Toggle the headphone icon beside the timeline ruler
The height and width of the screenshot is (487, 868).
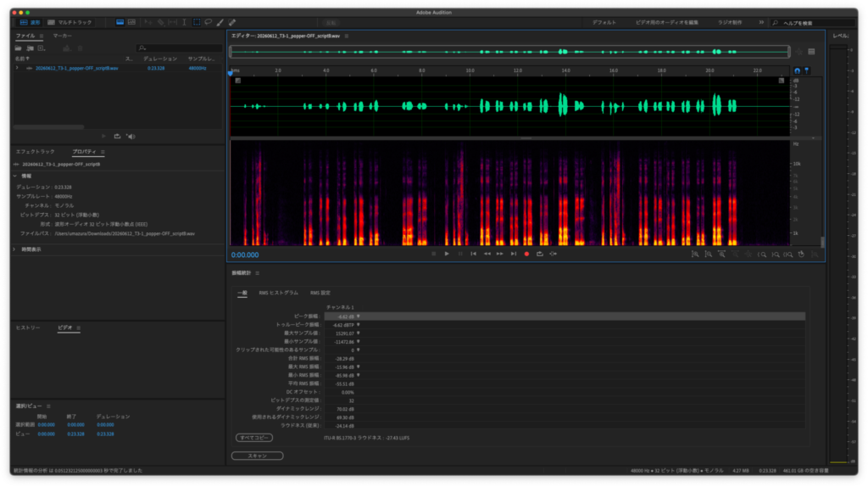click(x=797, y=71)
